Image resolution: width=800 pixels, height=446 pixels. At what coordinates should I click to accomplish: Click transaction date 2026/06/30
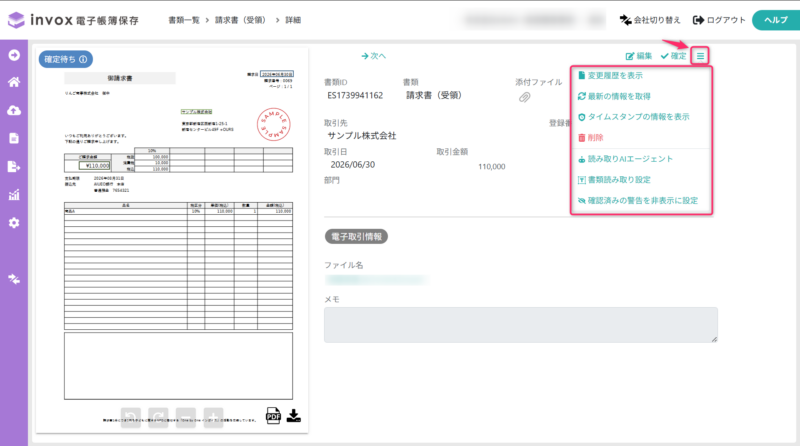pyautogui.click(x=353, y=165)
